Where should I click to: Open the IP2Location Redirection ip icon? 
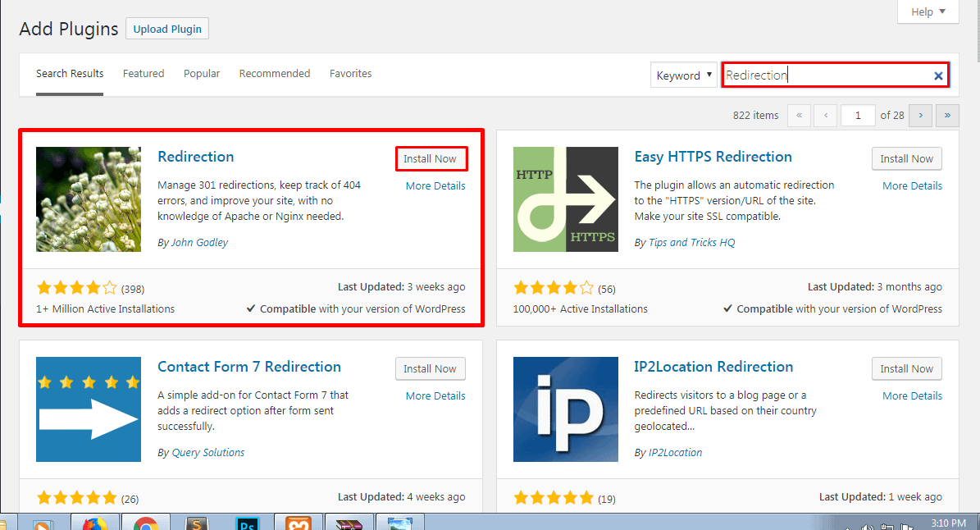tap(566, 409)
